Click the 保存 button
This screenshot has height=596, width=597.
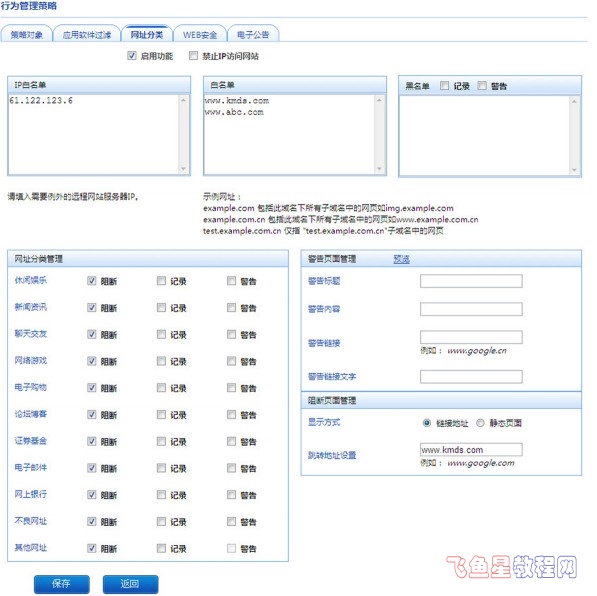[62, 584]
